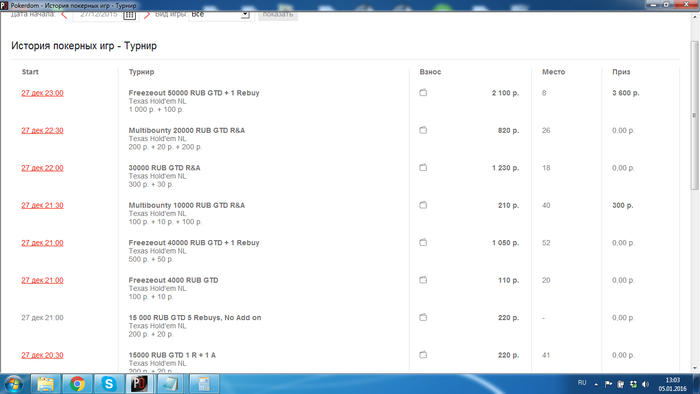Open Windows Start menu

click(13, 384)
